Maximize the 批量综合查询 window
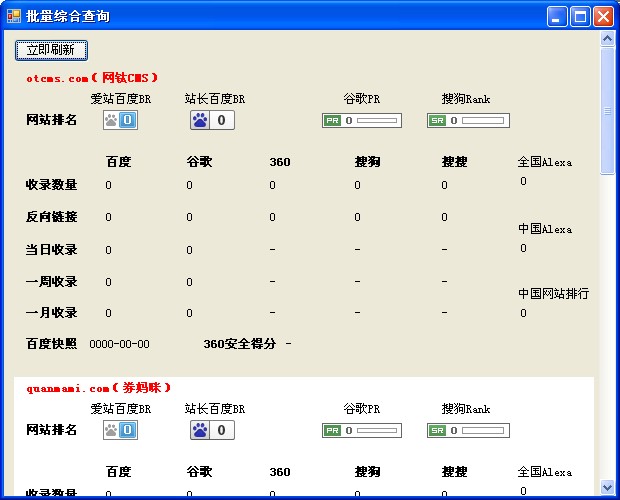 (x=580, y=17)
